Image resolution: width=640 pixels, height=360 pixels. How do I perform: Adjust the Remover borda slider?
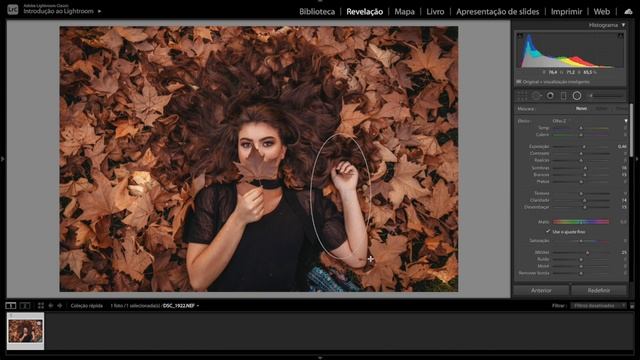click(x=581, y=273)
